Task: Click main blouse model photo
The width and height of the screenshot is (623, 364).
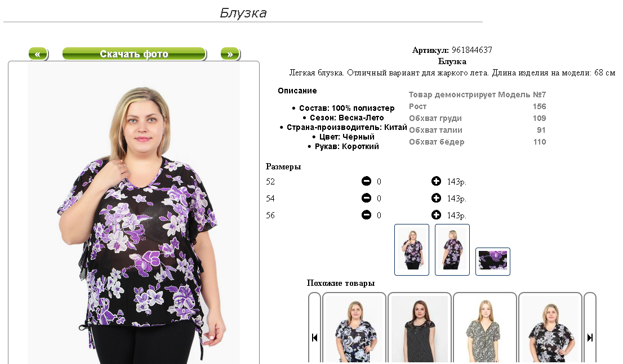Action: (x=134, y=213)
